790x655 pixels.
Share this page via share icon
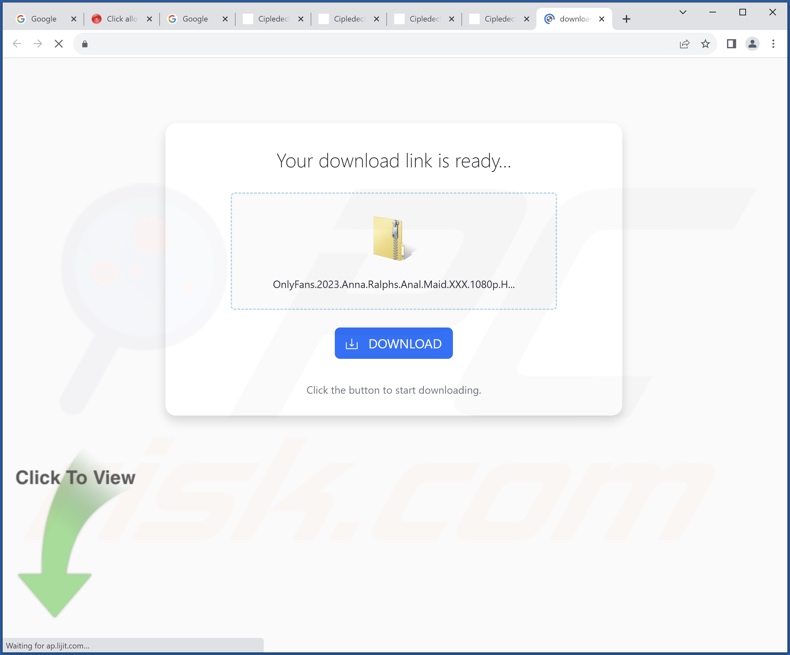684,44
